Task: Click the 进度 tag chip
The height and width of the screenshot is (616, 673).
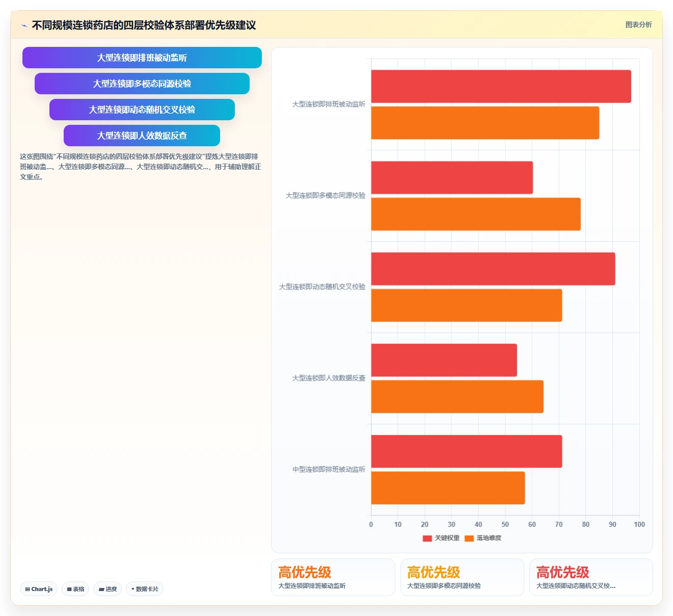Action: coord(107,589)
